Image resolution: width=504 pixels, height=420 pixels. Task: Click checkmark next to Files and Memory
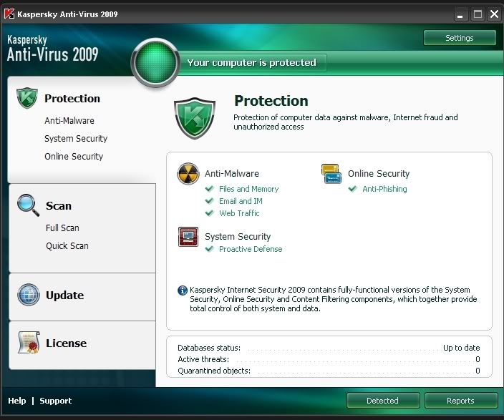[x=210, y=189]
